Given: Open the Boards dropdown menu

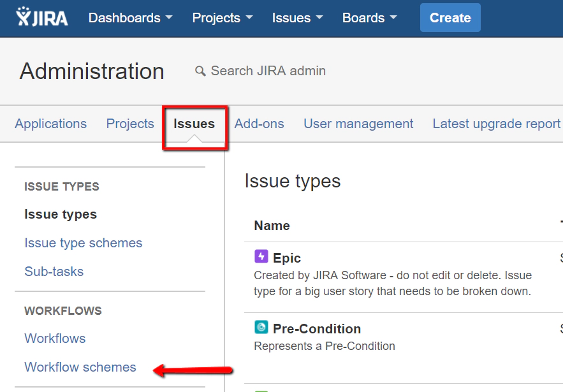Looking at the screenshot, I should click(365, 17).
